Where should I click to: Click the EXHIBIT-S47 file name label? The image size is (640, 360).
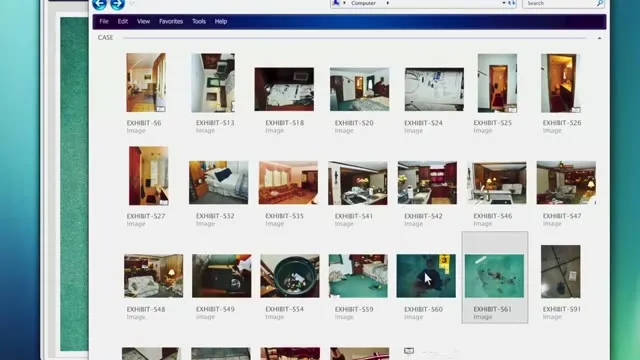(x=562, y=216)
